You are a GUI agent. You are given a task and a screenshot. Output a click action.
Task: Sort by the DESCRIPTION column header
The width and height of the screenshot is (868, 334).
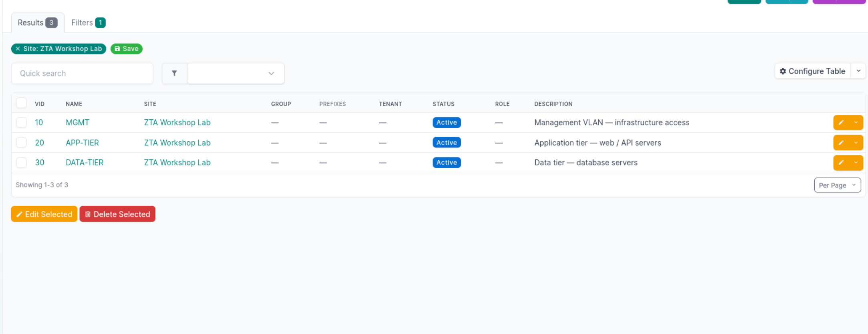(553, 104)
